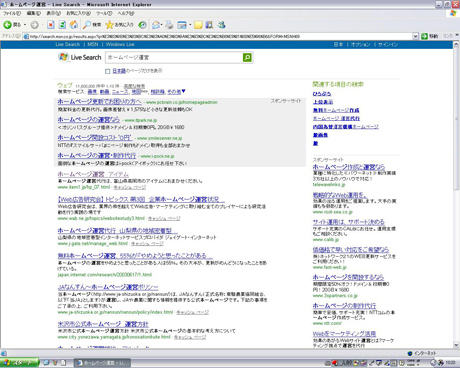This screenshot has height=368, width=460.
Task: Click page icon in address bar
Action: click(26, 36)
